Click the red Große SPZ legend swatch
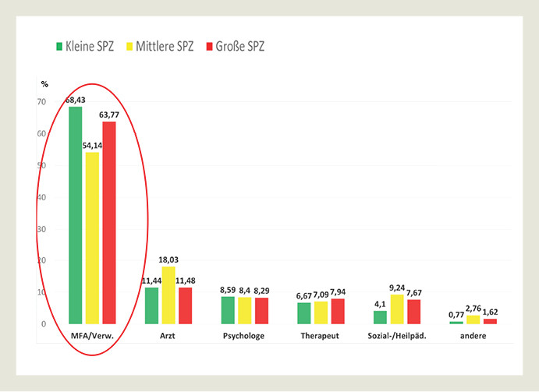539x392 pixels. click(207, 47)
